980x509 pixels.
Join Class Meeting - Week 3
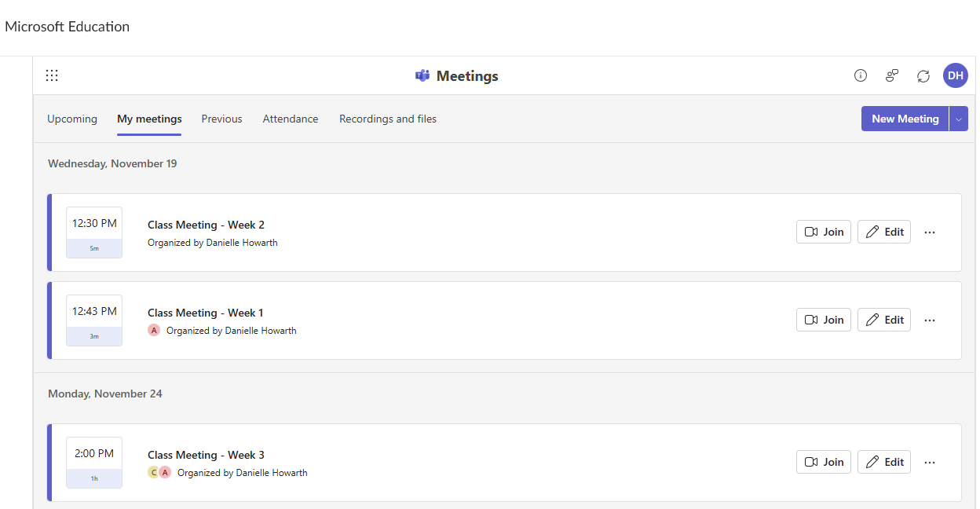[x=824, y=462]
